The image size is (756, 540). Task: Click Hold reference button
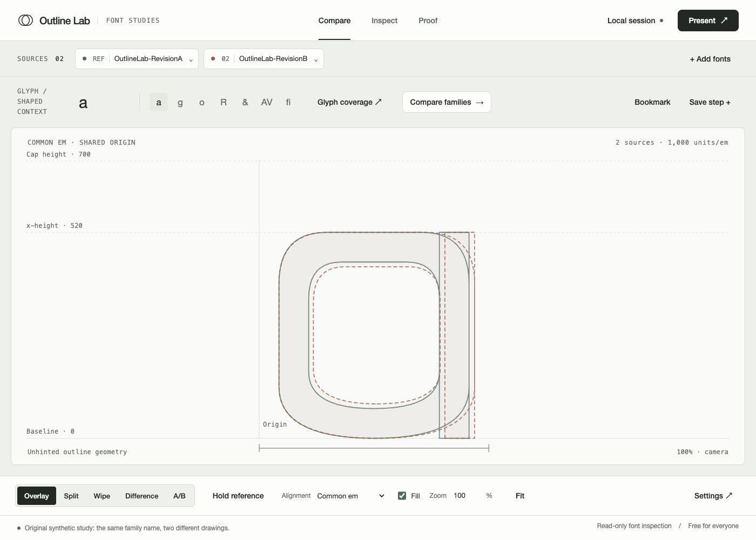(238, 496)
